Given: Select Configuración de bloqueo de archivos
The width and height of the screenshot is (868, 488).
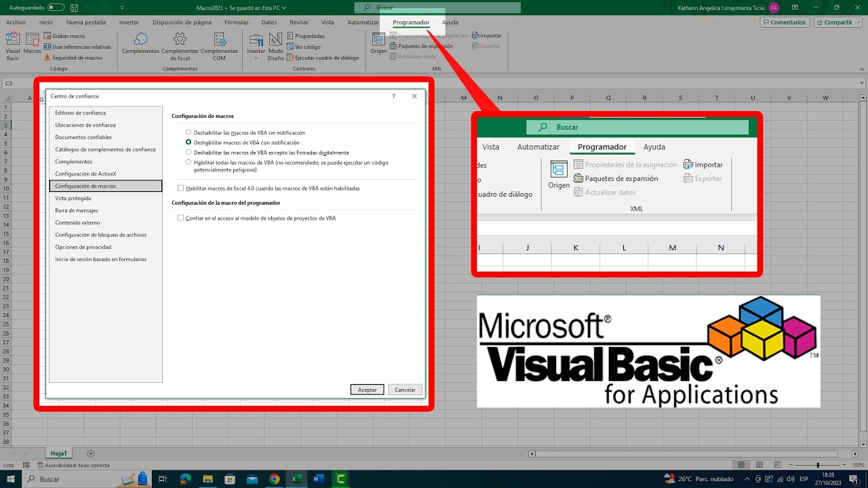Looking at the screenshot, I should pyautogui.click(x=106, y=235).
